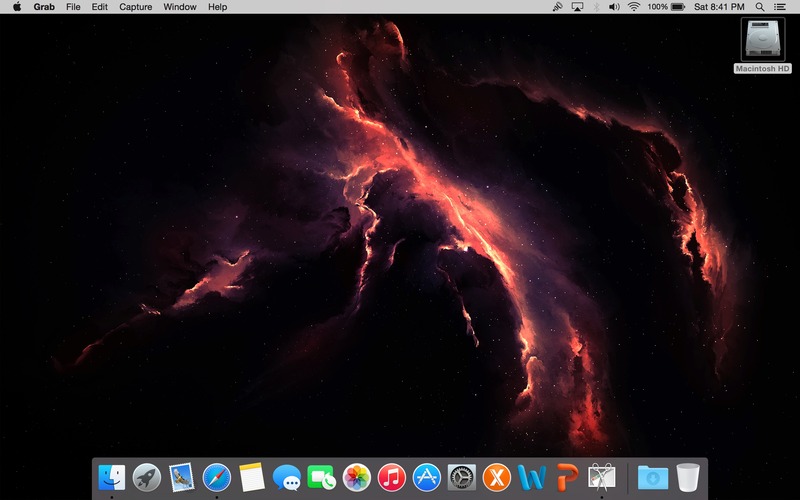Open the Mail stamp icon in Dock
Viewport: 800px width, 500px height.
click(x=182, y=478)
